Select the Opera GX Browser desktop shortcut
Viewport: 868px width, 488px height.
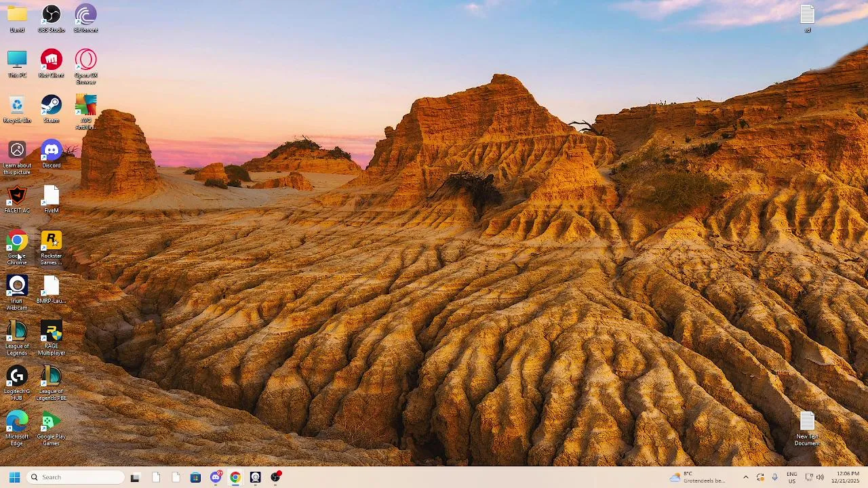(85, 66)
